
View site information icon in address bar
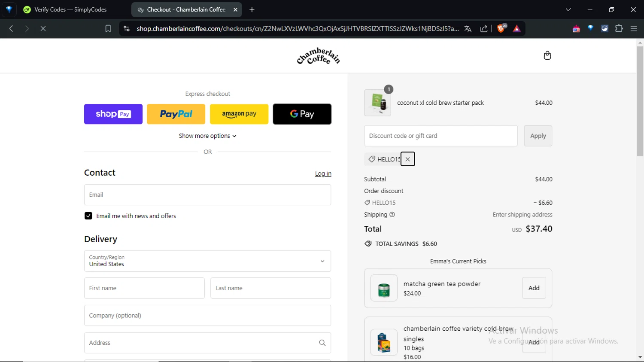[126, 29]
